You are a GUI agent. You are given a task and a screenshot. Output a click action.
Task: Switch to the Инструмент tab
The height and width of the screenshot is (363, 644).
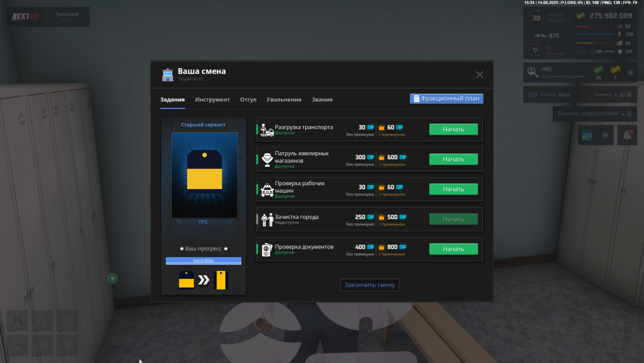coord(212,100)
